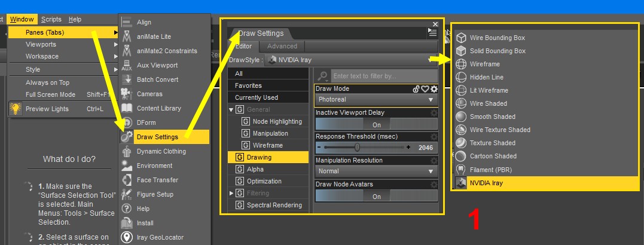The height and width of the screenshot is (245, 644).
Task: Toggle Inactive Viewport Delay switch
Action: 376,125
